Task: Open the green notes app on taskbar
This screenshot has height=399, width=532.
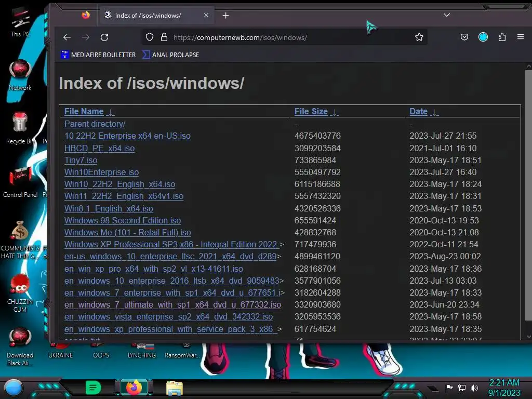Action: click(x=93, y=388)
